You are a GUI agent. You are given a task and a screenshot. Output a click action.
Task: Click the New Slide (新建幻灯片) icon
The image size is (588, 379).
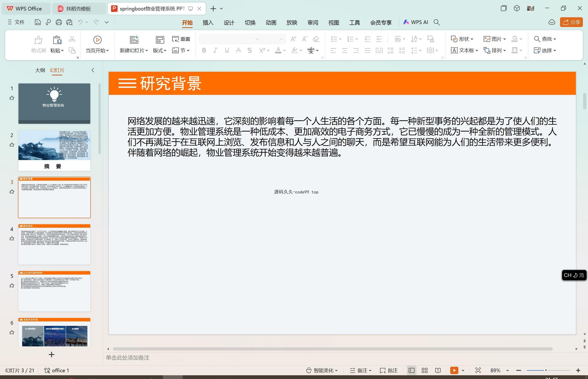point(134,40)
